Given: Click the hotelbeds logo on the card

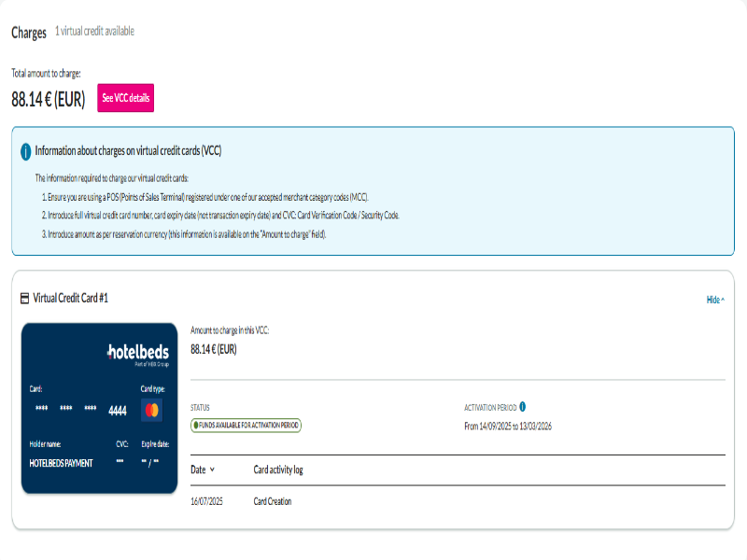Looking at the screenshot, I should point(138,355).
